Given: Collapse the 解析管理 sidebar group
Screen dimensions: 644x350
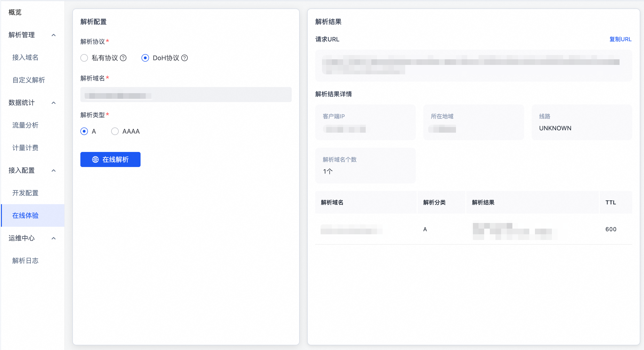Looking at the screenshot, I should point(54,35).
